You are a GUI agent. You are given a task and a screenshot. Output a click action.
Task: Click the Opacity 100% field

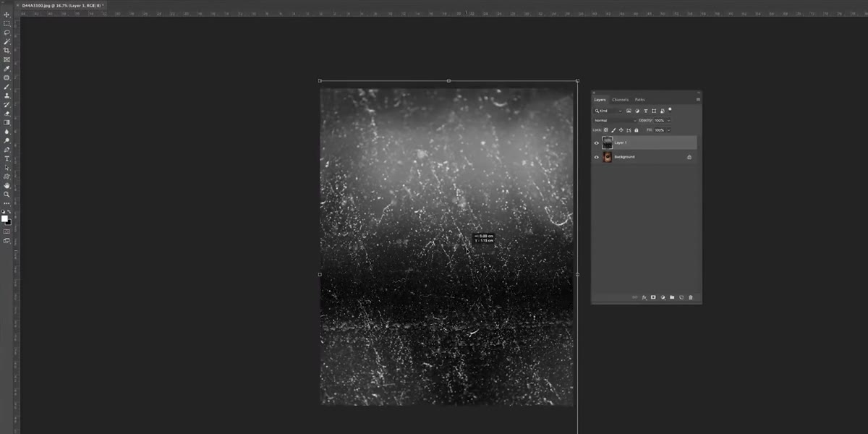click(659, 120)
